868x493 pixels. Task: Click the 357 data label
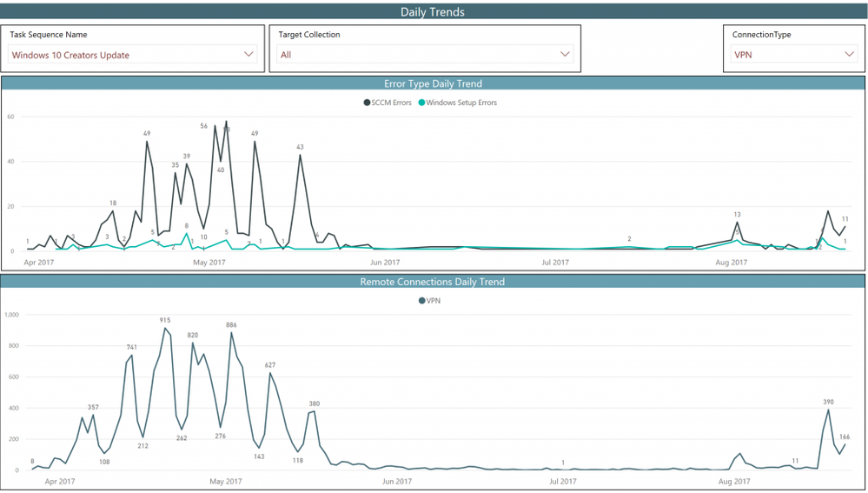point(93,407)
